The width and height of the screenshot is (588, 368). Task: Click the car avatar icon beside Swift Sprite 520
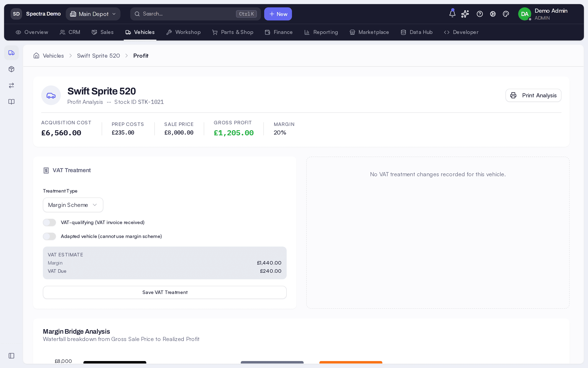[51, 95]
